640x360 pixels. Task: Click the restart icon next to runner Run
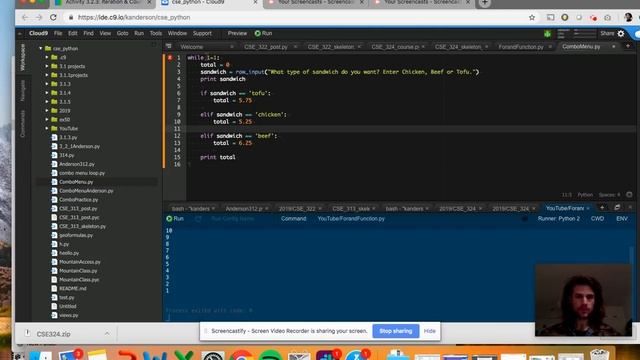pos(198,219)
